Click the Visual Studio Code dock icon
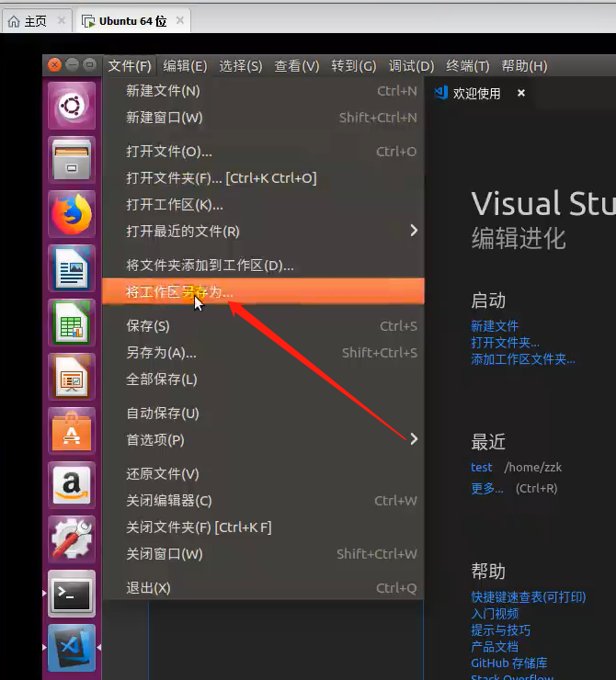Screen dimensions: 616x680 (x=72, y=648)
